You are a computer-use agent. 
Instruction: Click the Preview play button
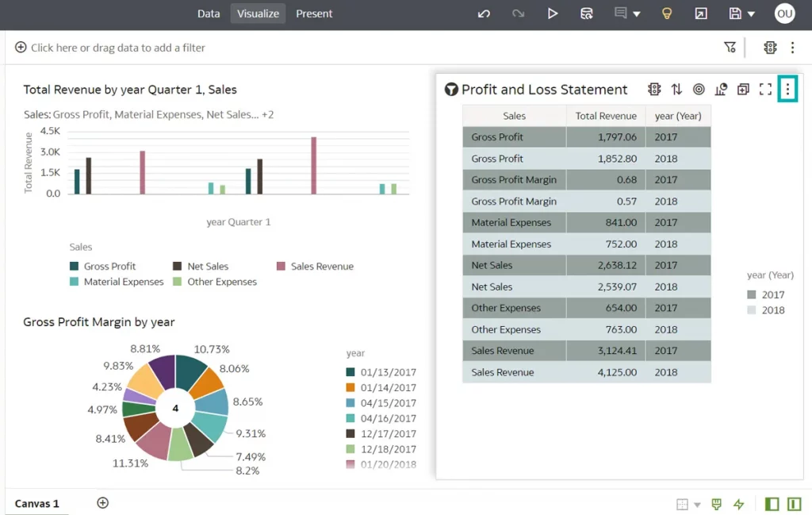(x=553, y=13)
